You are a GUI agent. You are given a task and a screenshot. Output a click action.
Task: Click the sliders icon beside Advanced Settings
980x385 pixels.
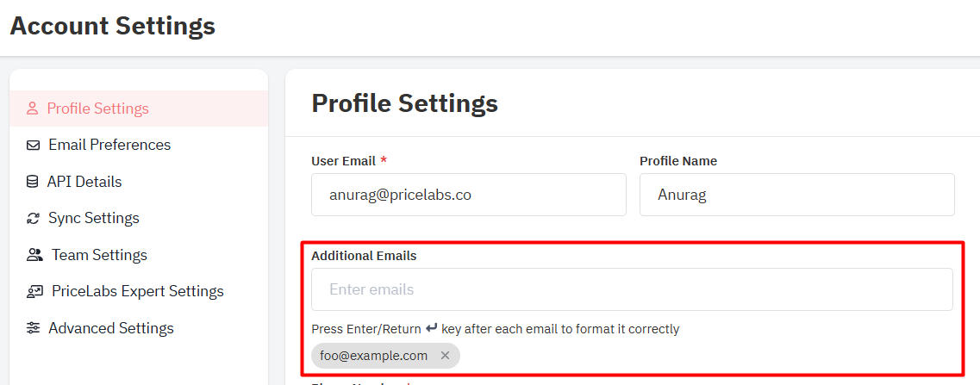click(33, 328)
